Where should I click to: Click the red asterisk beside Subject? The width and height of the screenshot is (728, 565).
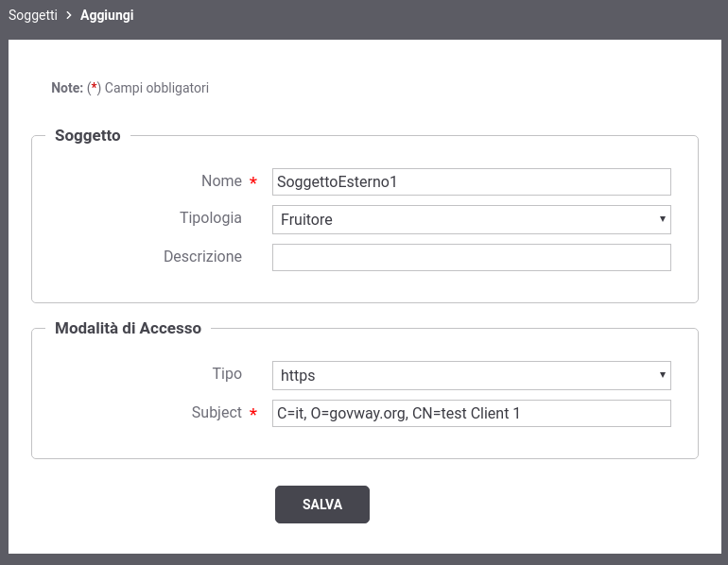click(253, 412)
